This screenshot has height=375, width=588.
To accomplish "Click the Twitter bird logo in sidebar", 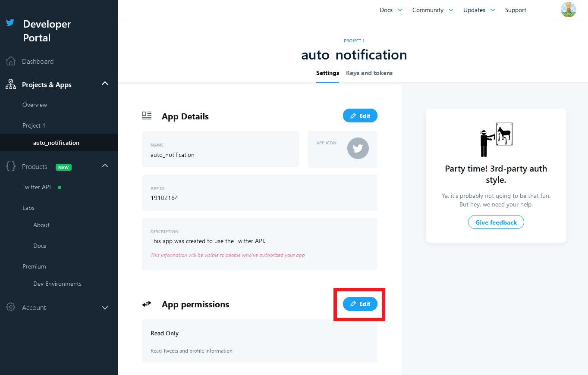I will (x=10, y=22).
